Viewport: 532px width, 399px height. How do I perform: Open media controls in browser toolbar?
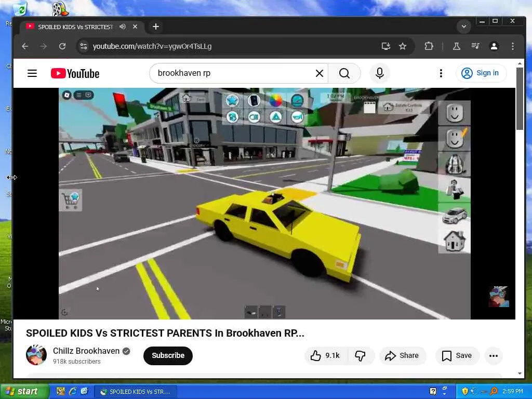tap(475, 46)
